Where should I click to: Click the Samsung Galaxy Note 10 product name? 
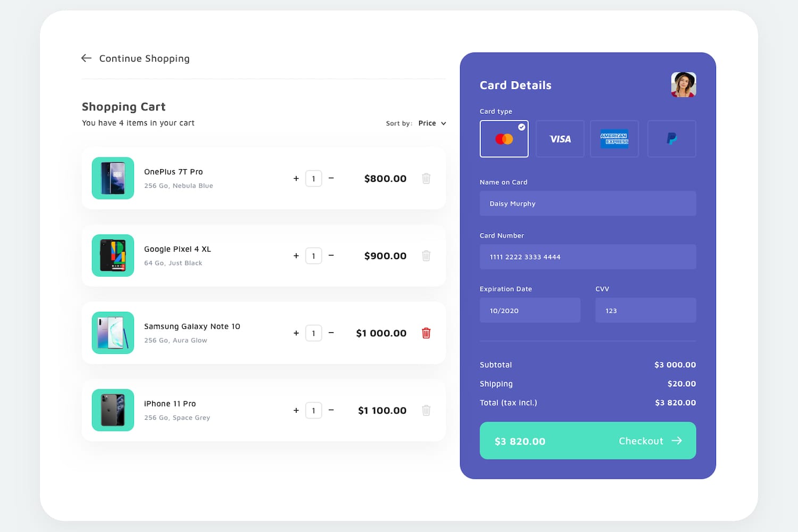coord(192,327)
